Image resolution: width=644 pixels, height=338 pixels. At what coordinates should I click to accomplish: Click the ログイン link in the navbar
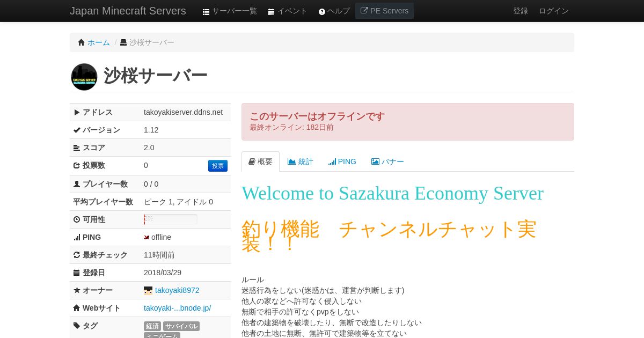pos(554,11)
